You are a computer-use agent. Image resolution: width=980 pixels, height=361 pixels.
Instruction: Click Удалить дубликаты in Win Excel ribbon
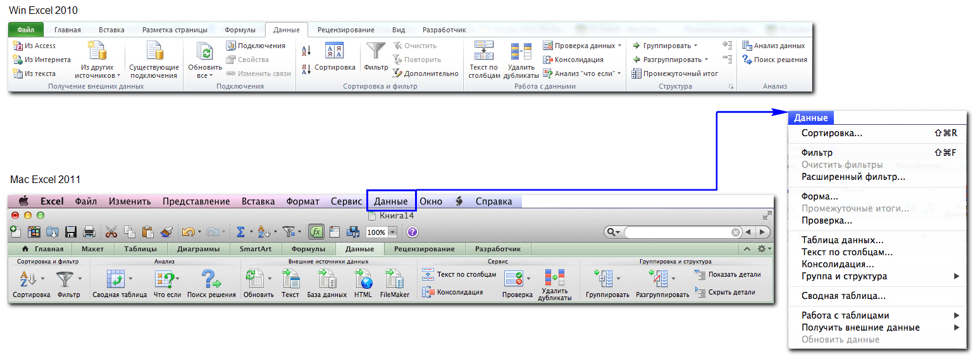point(521,60)
